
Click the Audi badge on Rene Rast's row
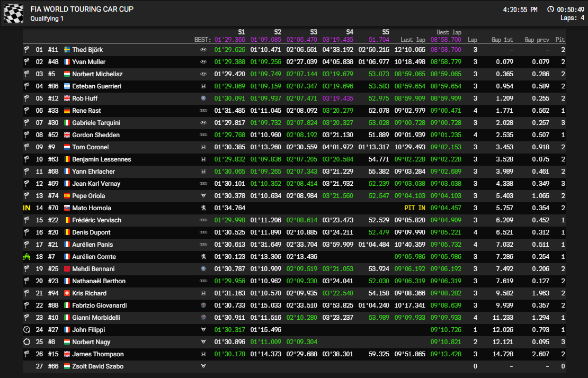pos(203,110)
